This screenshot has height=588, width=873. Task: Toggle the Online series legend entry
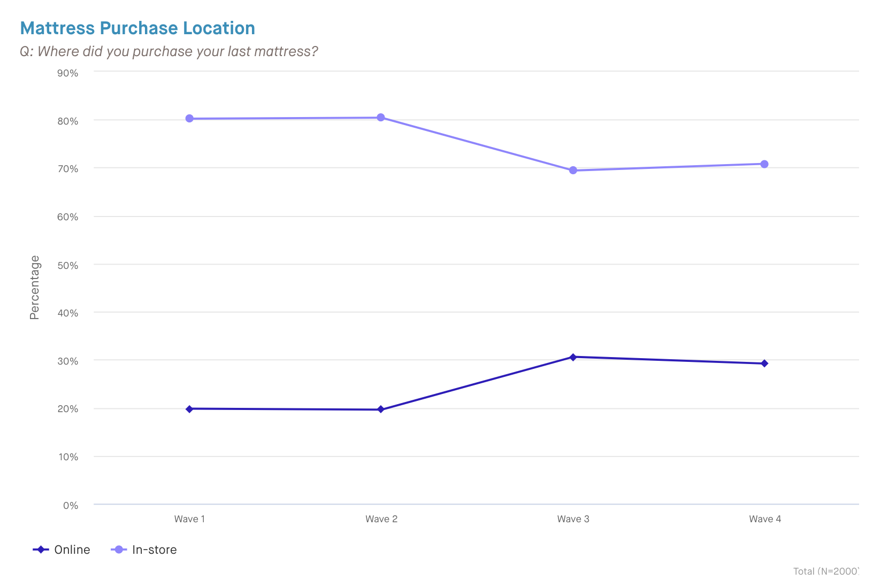[62, 550]
